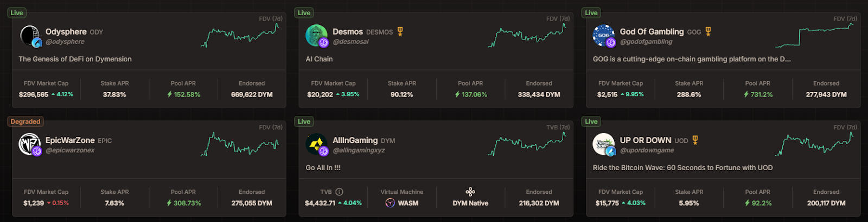This screenshot has height=222, width=868.
Task: Click the TVB info icon
Action: coord(340,192)
